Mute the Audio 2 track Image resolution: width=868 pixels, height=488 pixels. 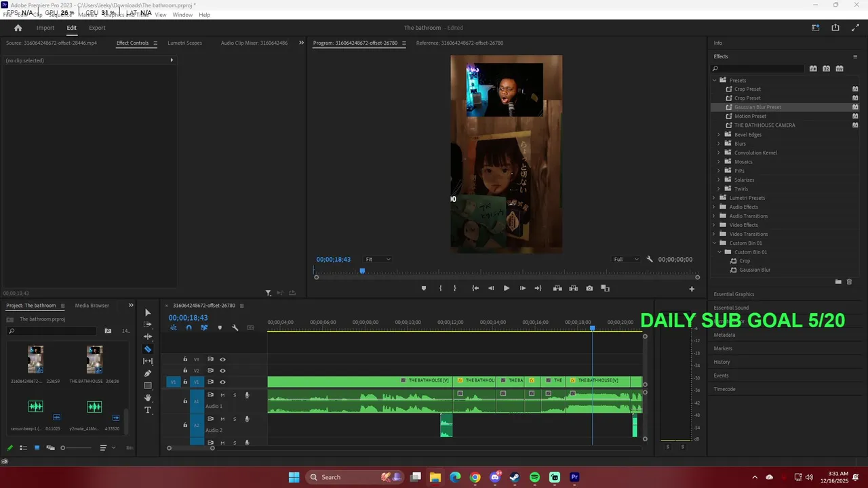222,419
